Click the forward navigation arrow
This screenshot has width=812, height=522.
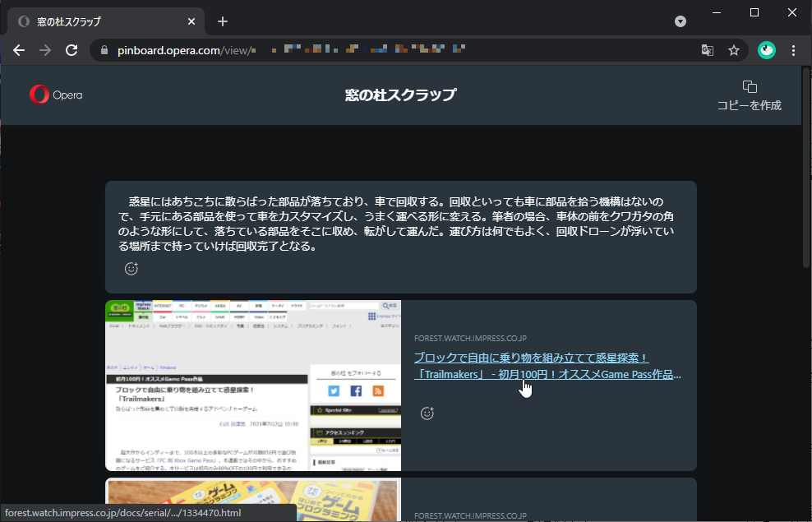point(45,49)
